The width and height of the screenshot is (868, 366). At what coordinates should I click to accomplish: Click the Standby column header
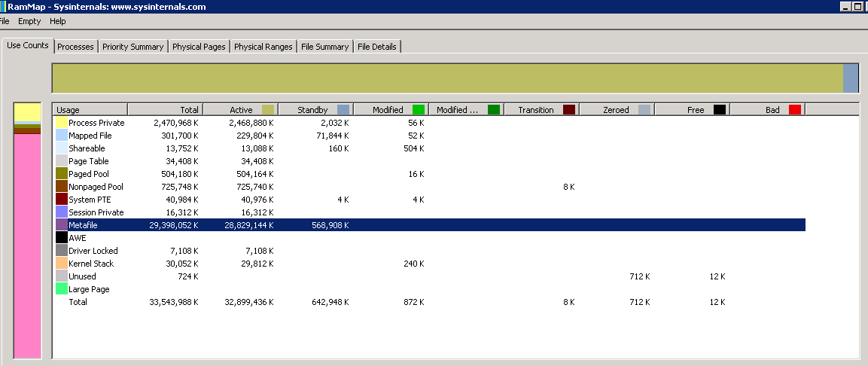pos(312,110)
